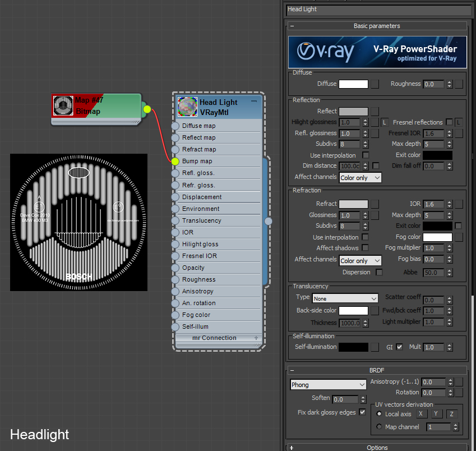Open the Refraction Affect channels dropdown
Image resolution: width=476 pixels, height=451 pixels.
[360, 261]
